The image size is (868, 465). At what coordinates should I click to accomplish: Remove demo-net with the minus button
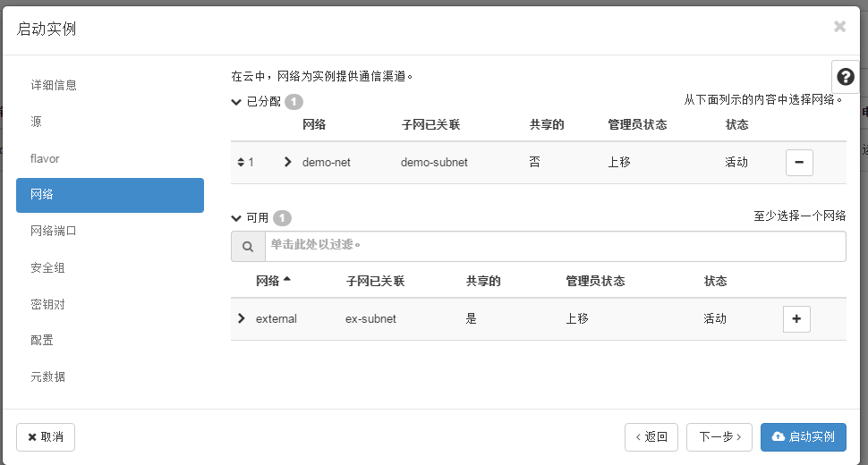pos(799,163)
